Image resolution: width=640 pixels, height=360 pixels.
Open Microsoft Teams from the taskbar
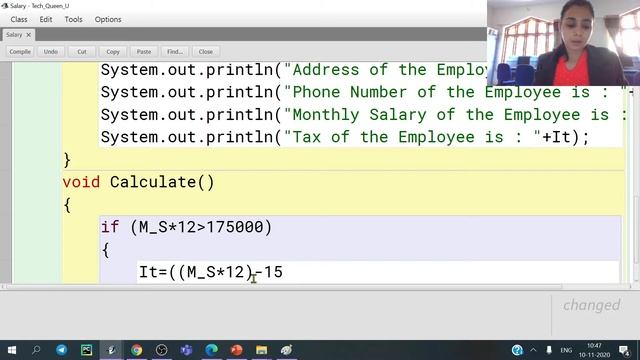(187, 350)
